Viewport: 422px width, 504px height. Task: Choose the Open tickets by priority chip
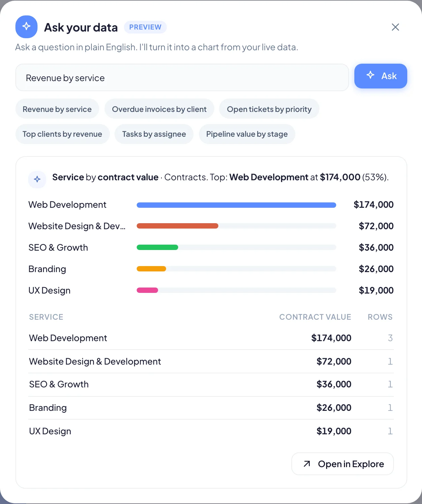point(269,109)
